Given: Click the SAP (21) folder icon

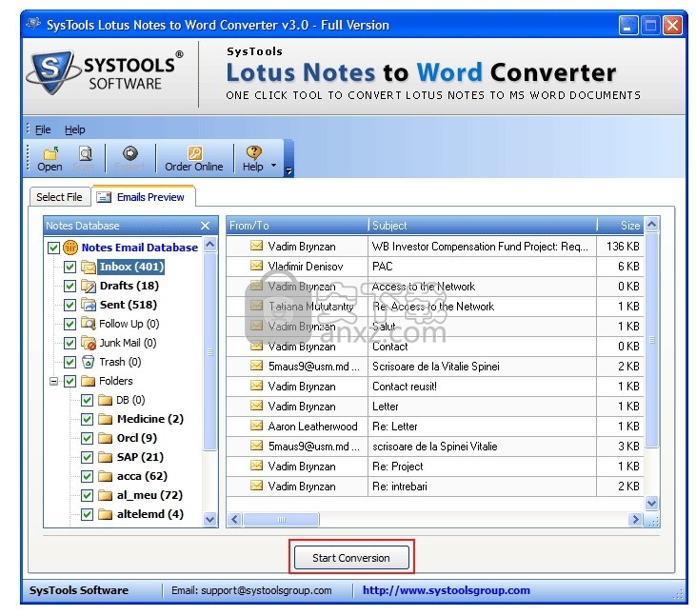Looking at the screenshot, I should tap(105, 458).
